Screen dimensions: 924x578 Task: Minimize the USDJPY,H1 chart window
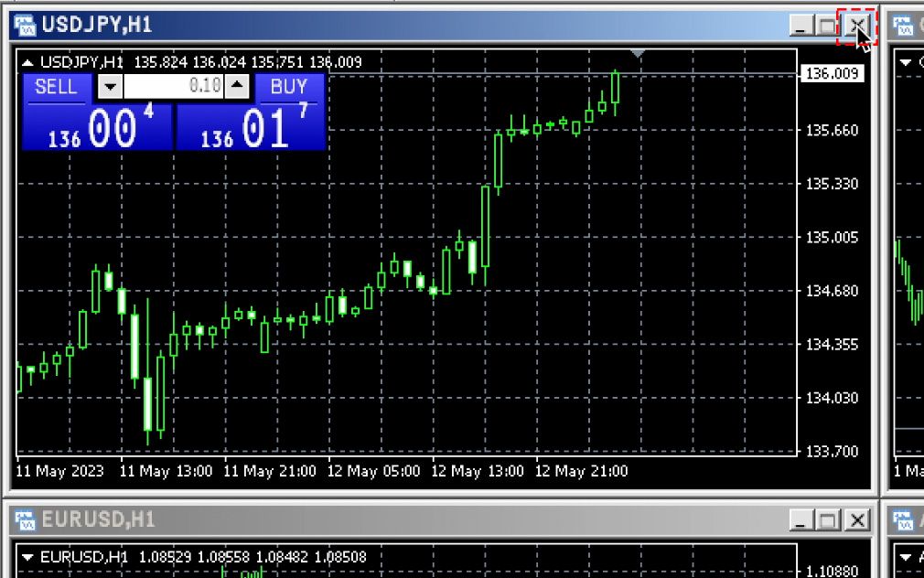pos(802,27)
